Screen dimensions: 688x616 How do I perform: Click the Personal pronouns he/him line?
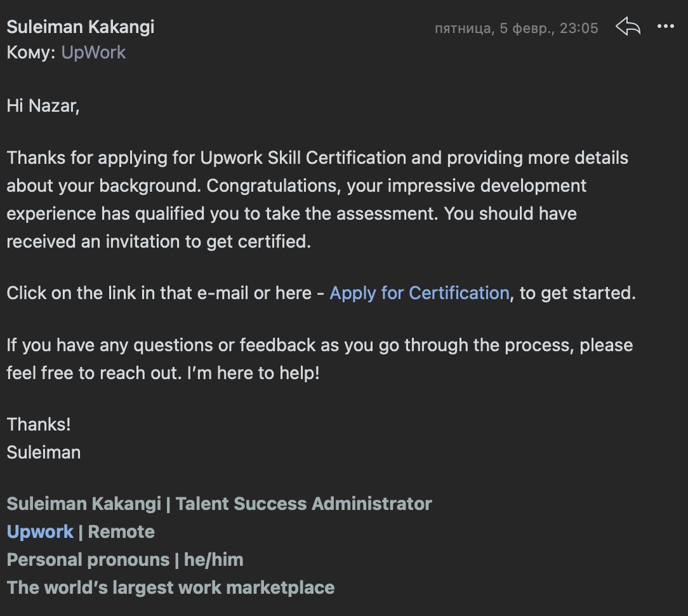click(125, 560)
